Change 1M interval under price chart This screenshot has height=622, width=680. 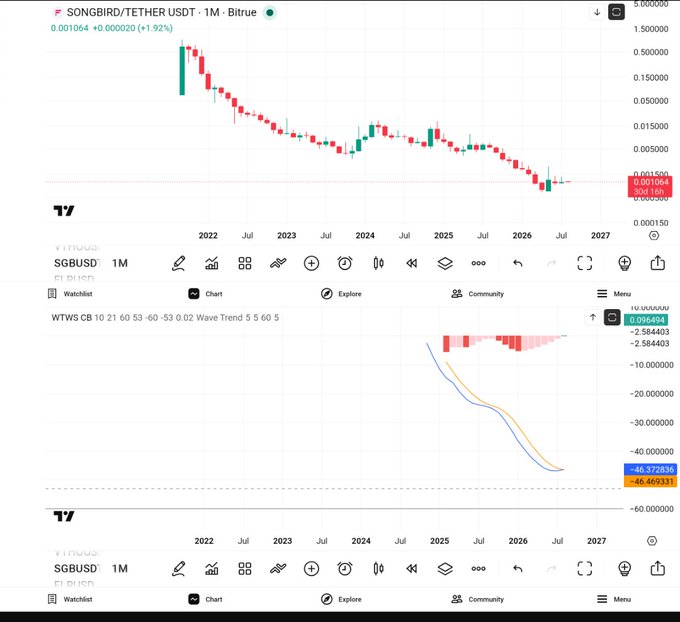(x=120, y=263)
